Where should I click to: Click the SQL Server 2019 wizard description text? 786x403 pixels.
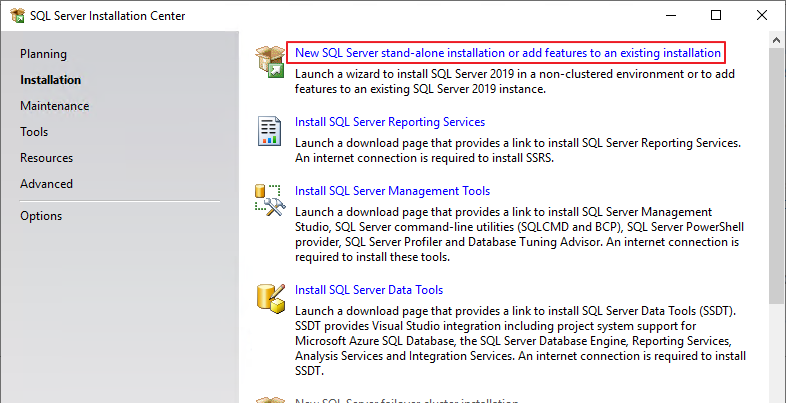(x=515, y=82)
